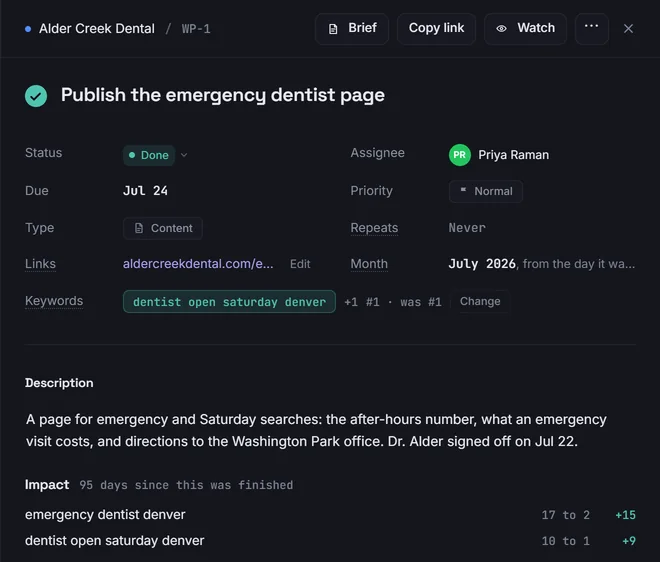
Task: Click the 95 days since finished text
Action: click(x=186, y=485)
